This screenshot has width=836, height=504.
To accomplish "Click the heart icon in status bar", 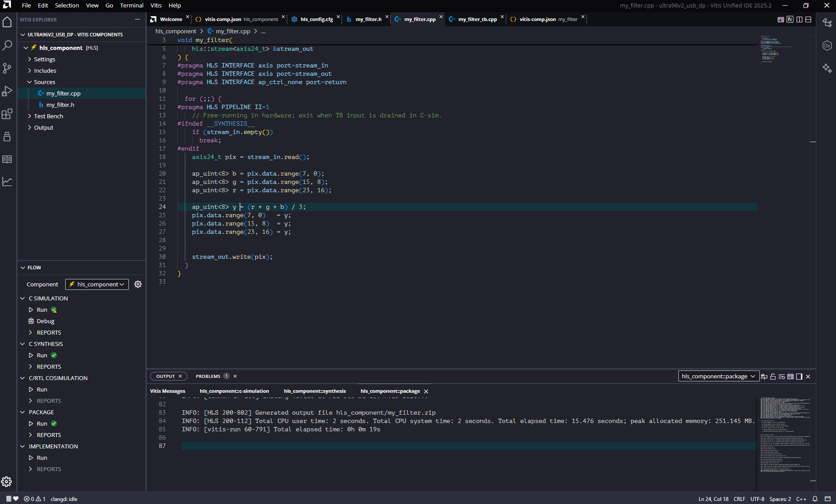I will click(x=16, y=499).
